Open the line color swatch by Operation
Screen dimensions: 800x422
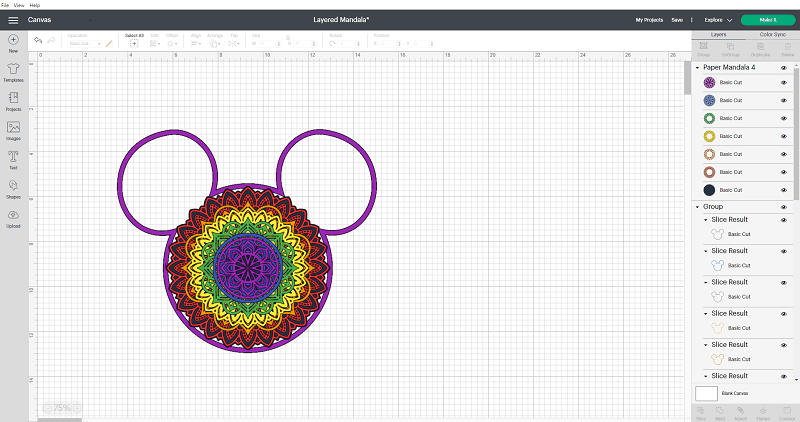[x=109, y=44]
